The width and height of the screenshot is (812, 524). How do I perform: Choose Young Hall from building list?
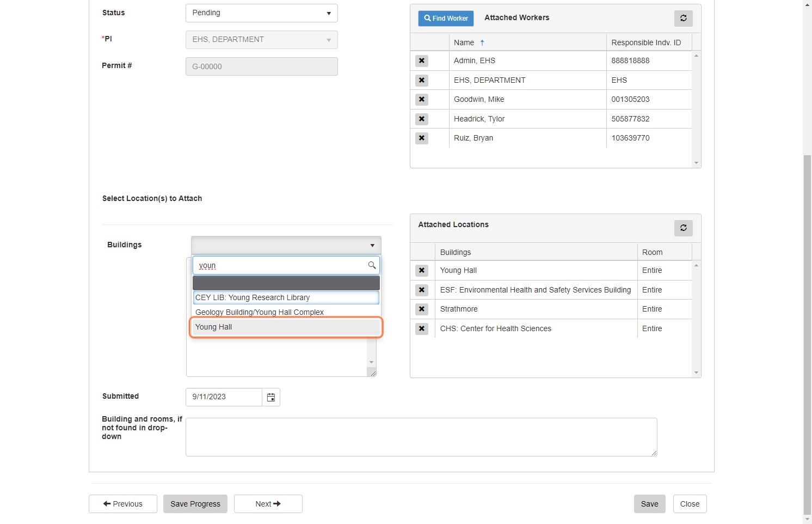[286, 327]
